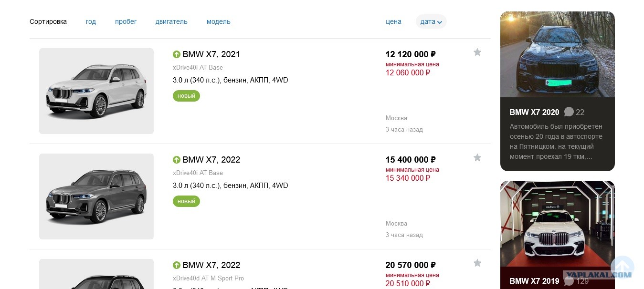Star the 15 400 000 ₽ BMW X7 listing

point(477,158)
